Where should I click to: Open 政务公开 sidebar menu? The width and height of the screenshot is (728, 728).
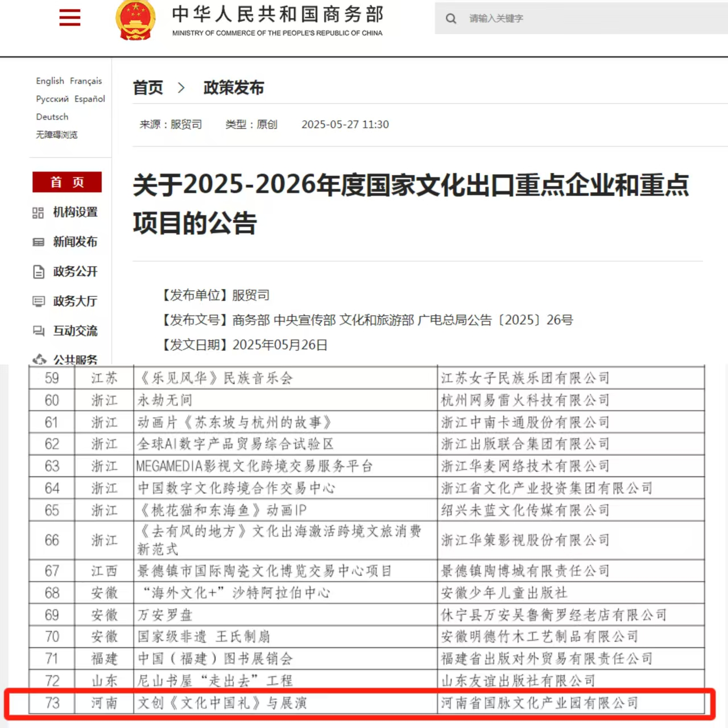click(x=75, y=271)
